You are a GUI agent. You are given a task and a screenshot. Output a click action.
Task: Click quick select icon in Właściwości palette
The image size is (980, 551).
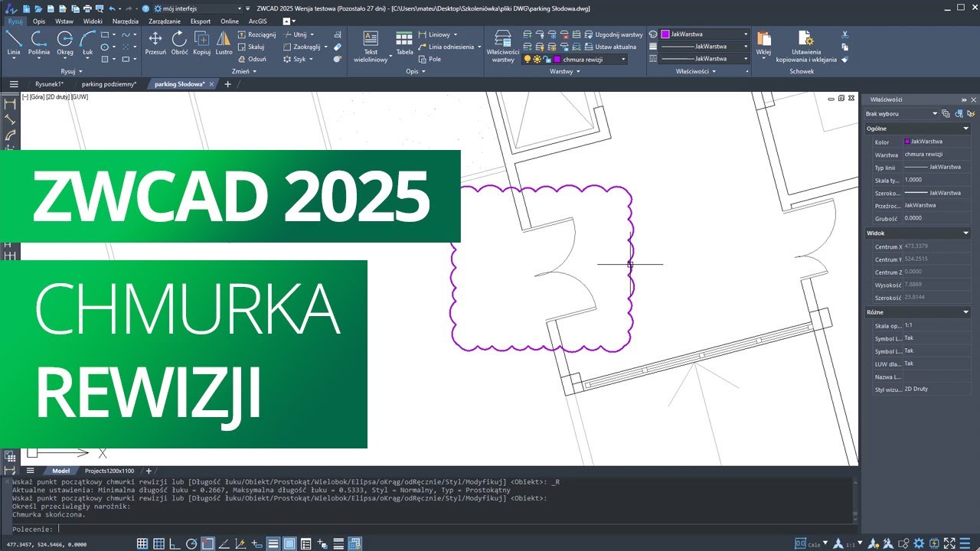click(x=970, y=113)
